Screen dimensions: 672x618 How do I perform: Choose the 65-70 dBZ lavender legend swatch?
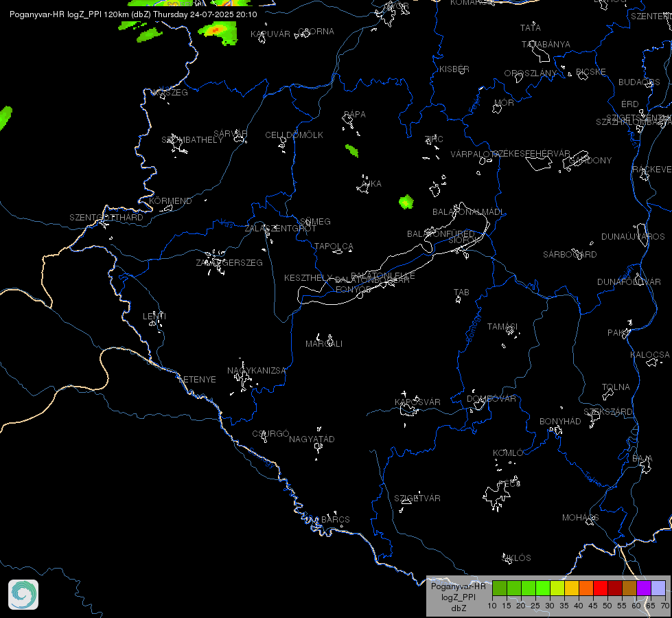[658, 588]
